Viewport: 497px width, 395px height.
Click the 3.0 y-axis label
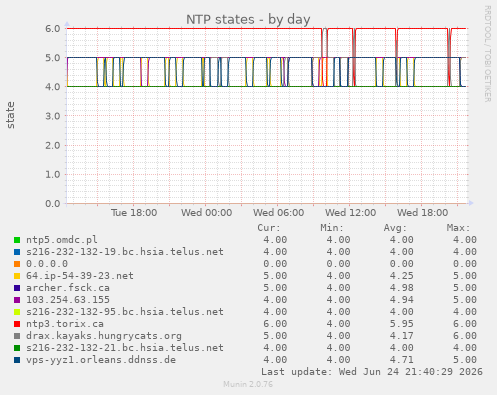pyautogui.click(x=53, y=116)
